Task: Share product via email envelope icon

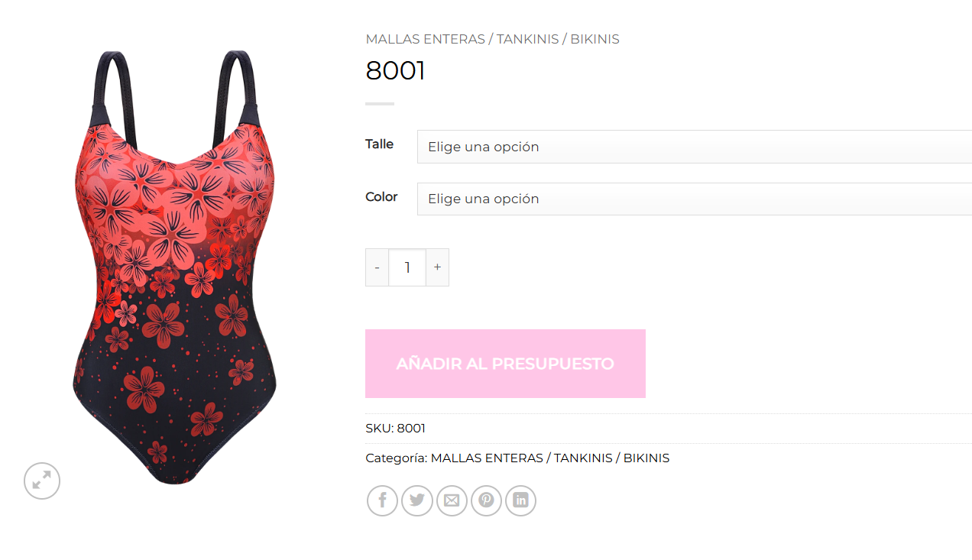Action: 452,501
